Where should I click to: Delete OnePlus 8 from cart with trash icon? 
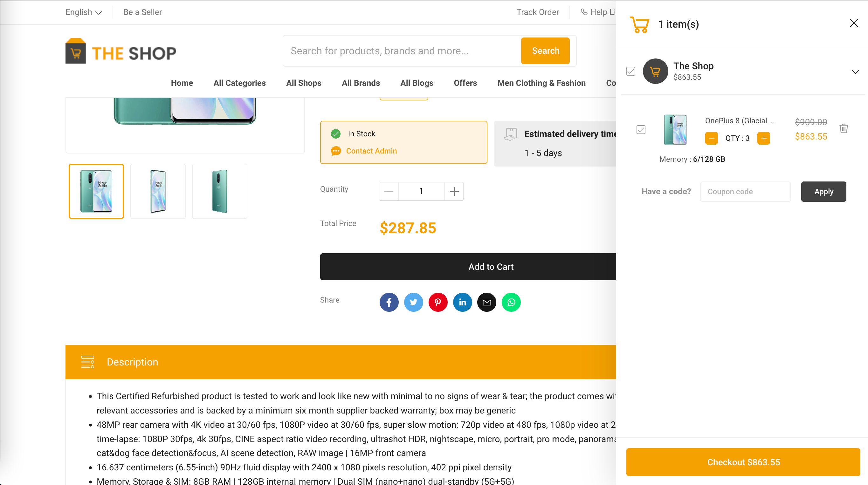coord(844,128)
